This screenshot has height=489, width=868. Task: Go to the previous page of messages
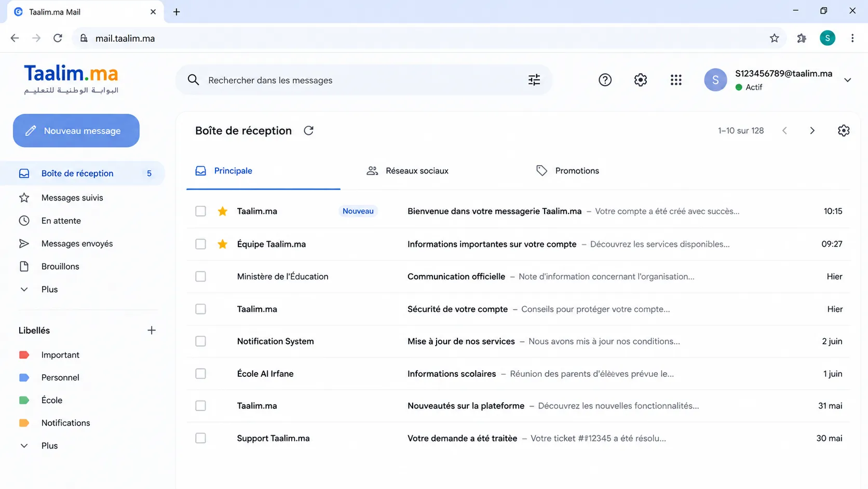pyautogui.click(x=784, y=131)
